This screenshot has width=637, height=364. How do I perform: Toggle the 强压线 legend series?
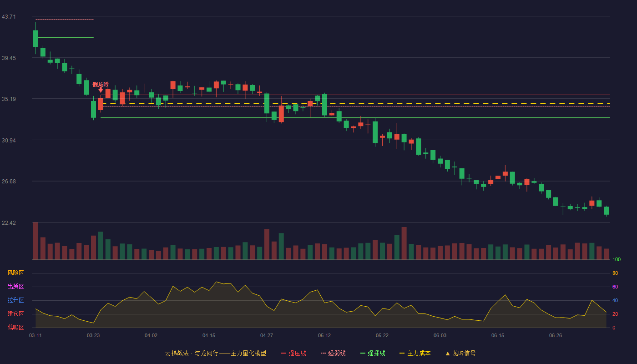(x=293, y=353)
